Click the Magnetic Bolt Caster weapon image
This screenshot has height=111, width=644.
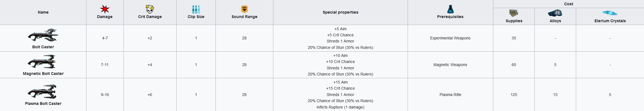(43, 62)
